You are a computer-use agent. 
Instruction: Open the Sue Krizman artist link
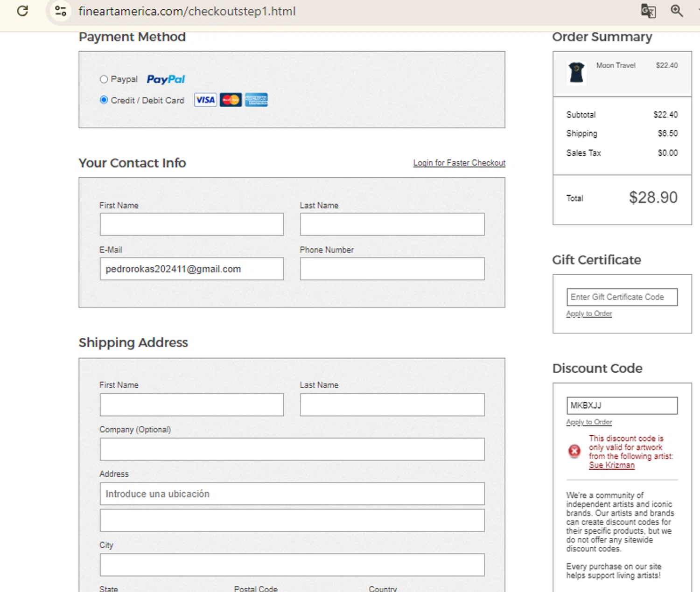coord(611,465)
